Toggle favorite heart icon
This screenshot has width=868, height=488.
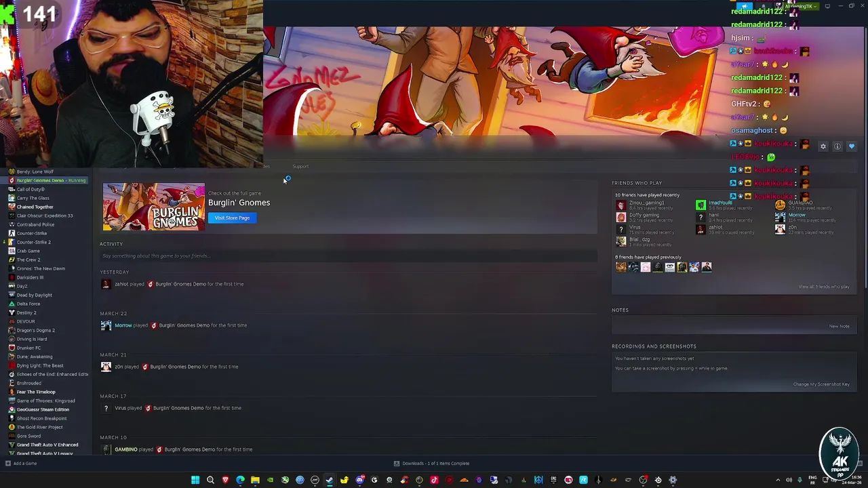[x=852, y=146]
